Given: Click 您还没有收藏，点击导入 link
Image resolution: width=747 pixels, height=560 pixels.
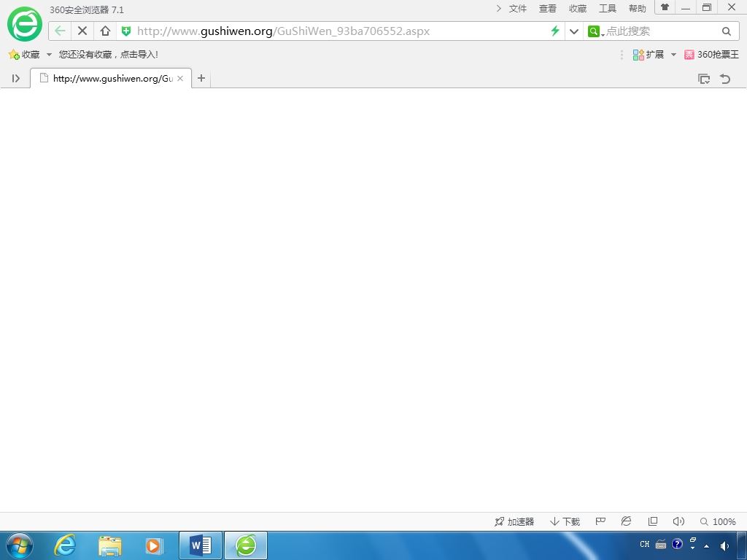Looking at the screenshot, I should [x=108, y=54].
